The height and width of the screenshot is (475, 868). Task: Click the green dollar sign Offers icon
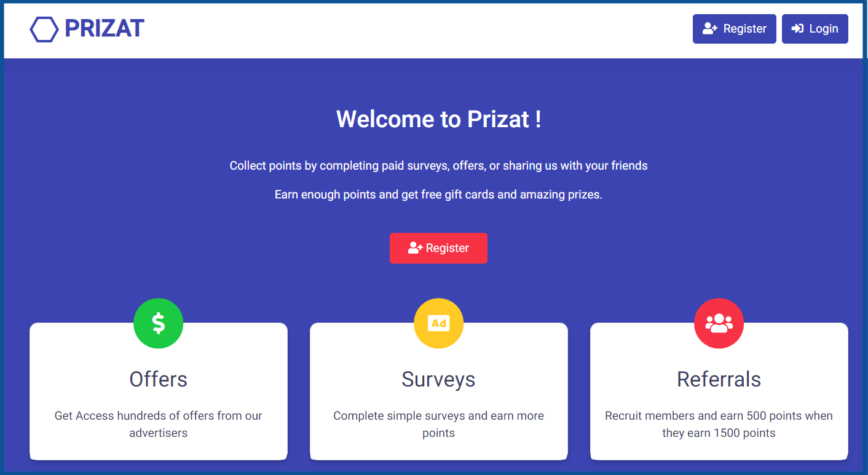point(159,323)
